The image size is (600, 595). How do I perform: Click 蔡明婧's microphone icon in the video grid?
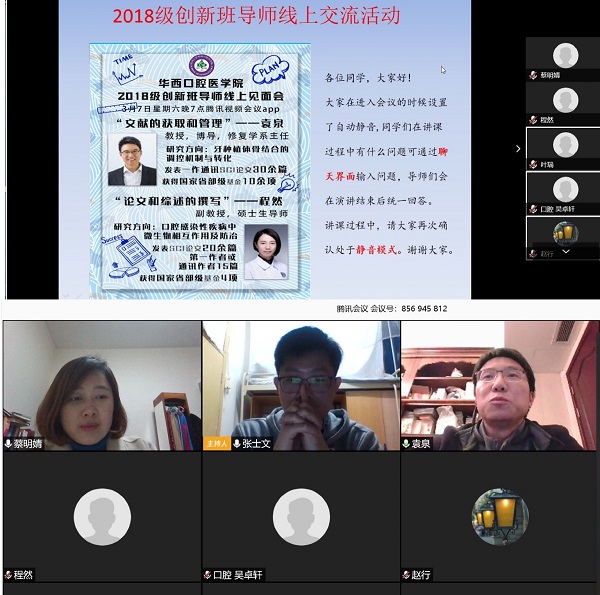(x=9, y=443)
